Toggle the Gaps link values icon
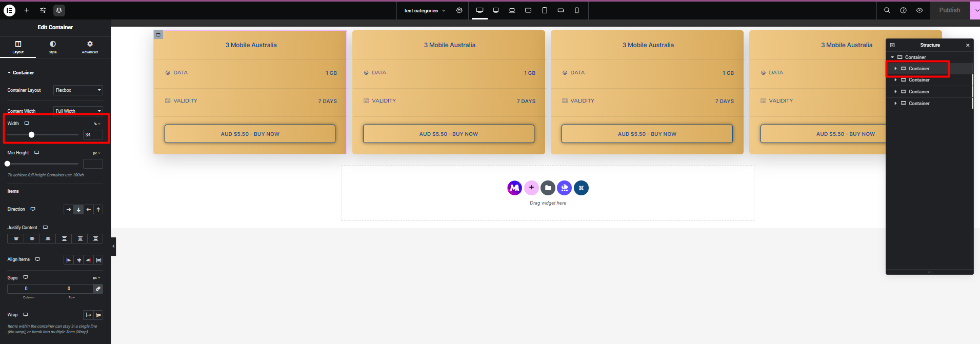The height and width of the screenshot is (344, 980). coord(98,289)
